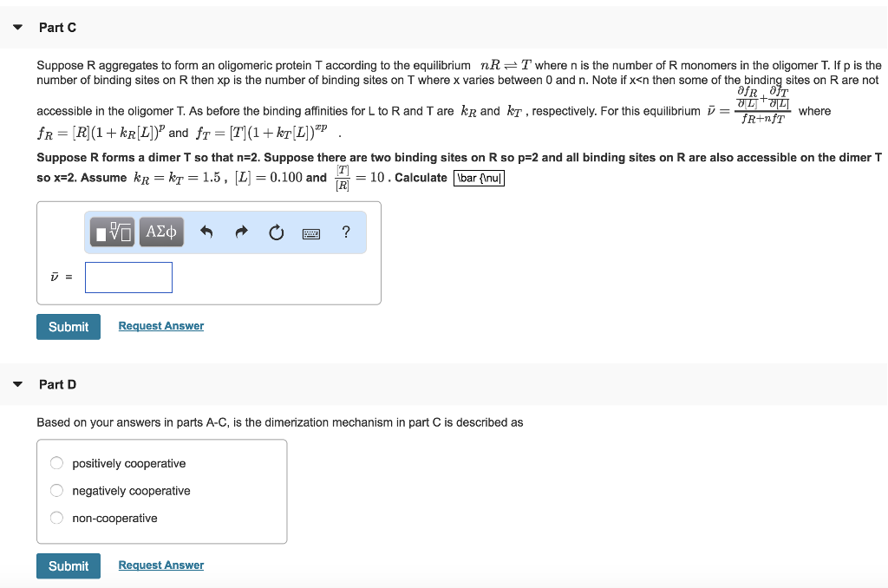Click inside the ν answer input field
This screenshot has width=888, height=588.
pyautogui.click(x=128, y=277)
